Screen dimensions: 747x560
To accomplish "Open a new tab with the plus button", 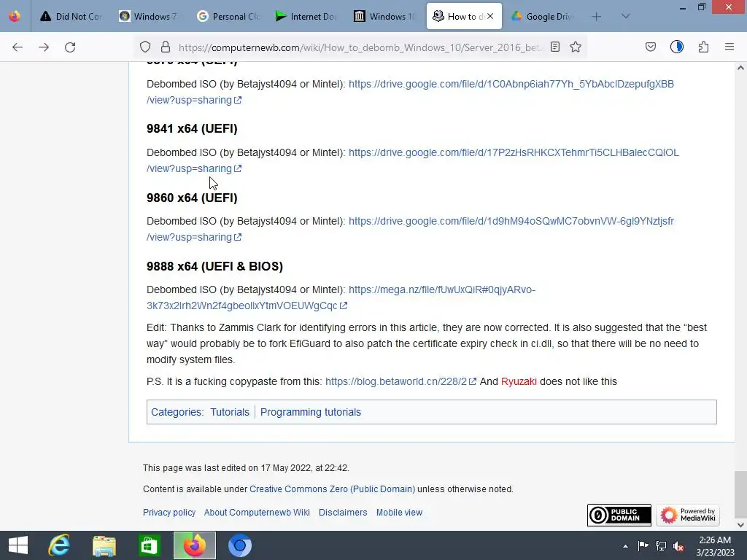I will (597, 17).
